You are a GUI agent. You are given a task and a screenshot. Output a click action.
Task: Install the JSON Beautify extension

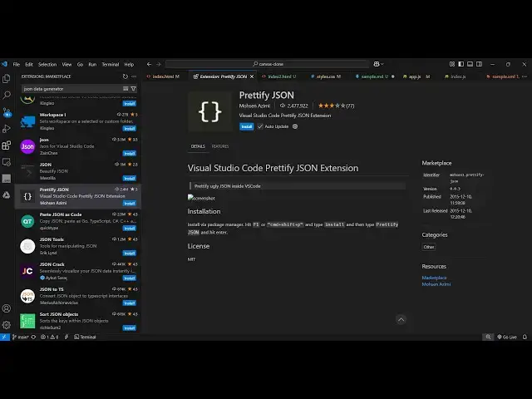130,179
